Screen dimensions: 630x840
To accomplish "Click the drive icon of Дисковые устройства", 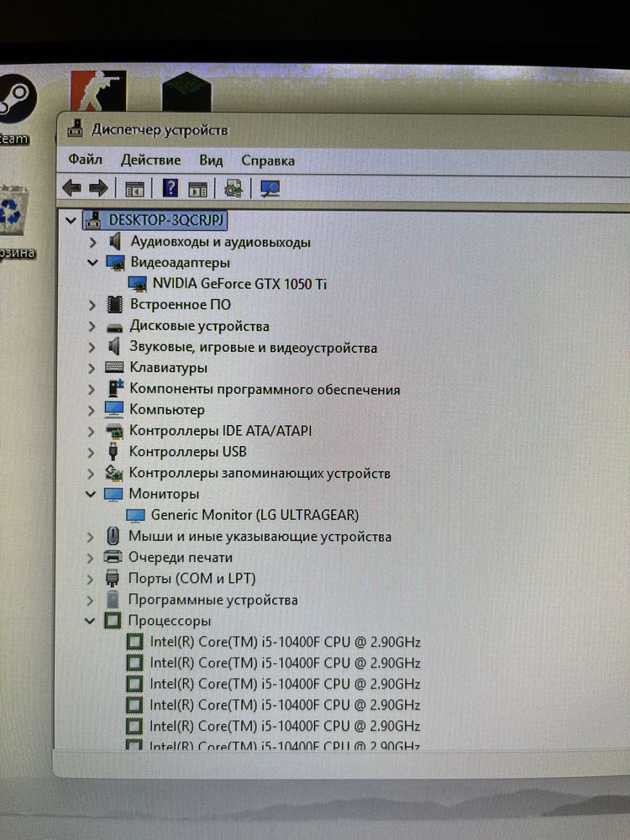I will 114,328.
